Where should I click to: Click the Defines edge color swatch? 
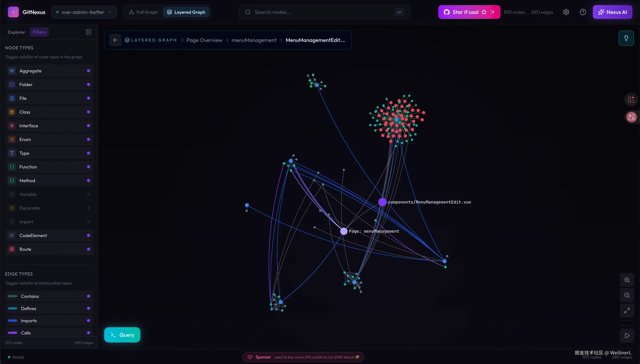click(13, 309)
